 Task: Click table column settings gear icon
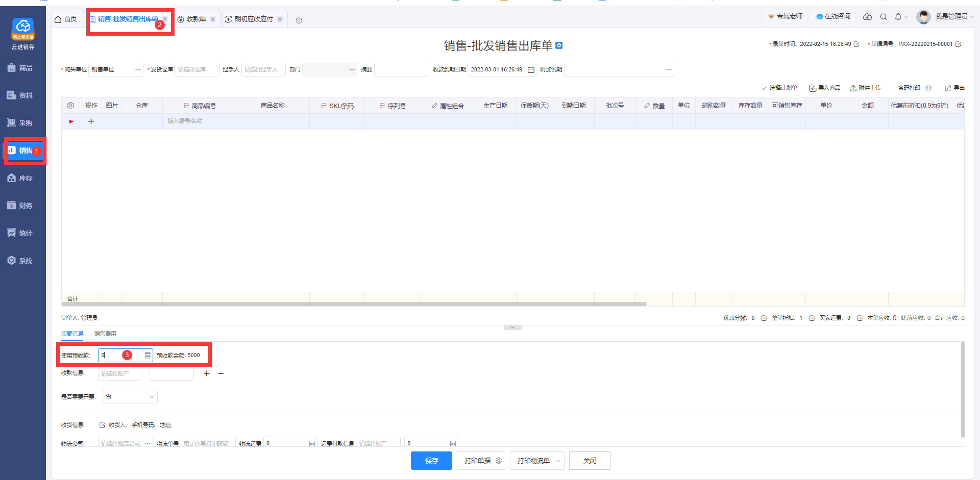70,106
